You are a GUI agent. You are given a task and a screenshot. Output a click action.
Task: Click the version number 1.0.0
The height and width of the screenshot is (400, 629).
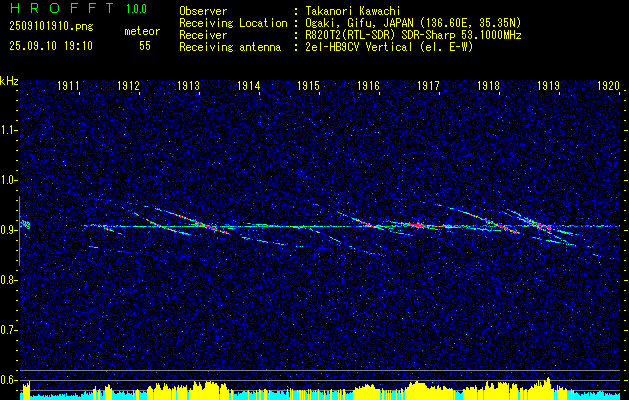(136, 9)
